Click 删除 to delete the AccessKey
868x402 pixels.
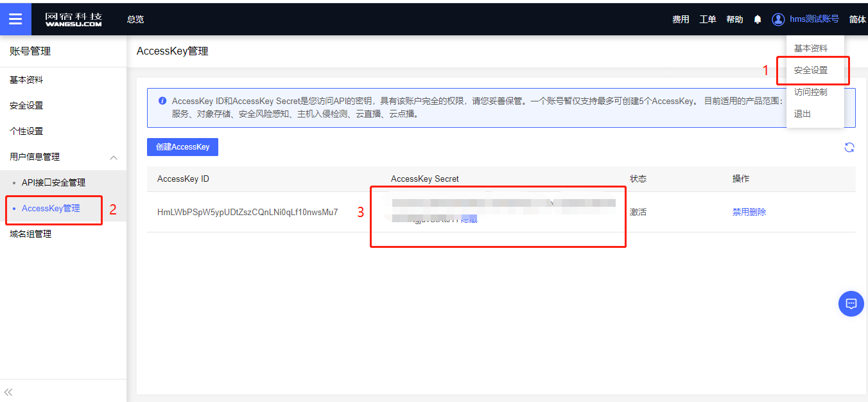pyautogui.click(x=758, y=212)
